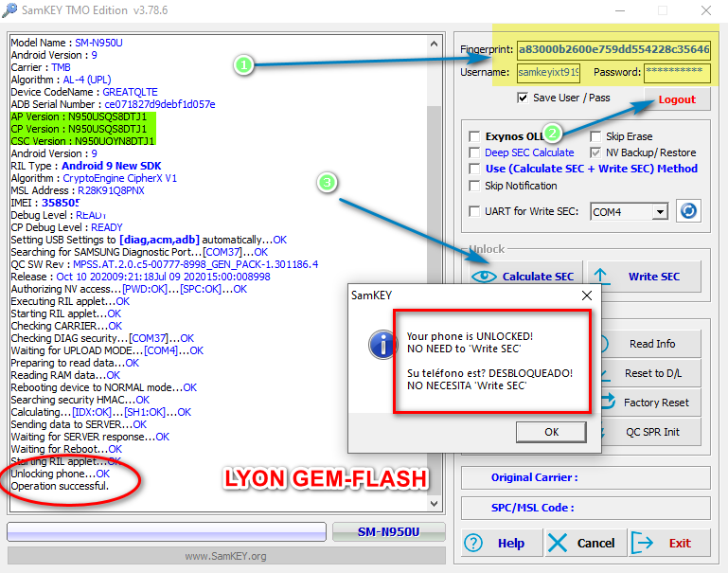Click the 'Device CodeName : GREATQLTE' line
This screenshot has height=573, width=728.
(x=84, y=93)
